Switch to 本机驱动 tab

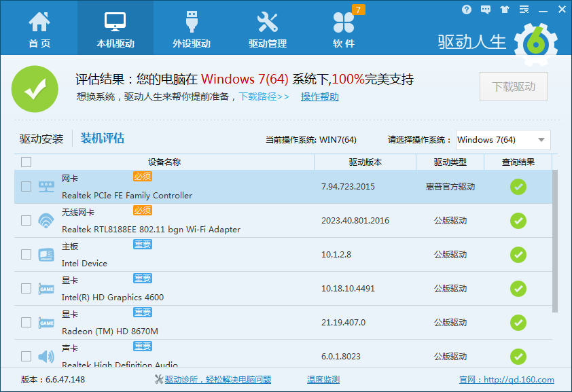(115, 29)
